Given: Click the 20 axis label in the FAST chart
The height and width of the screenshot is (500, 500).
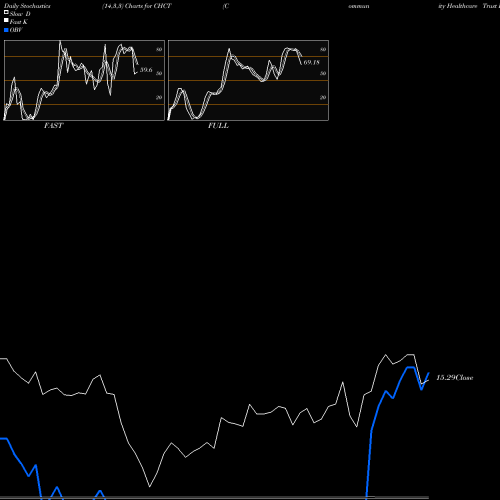Looking at the screenshot, I should (159, 97).
